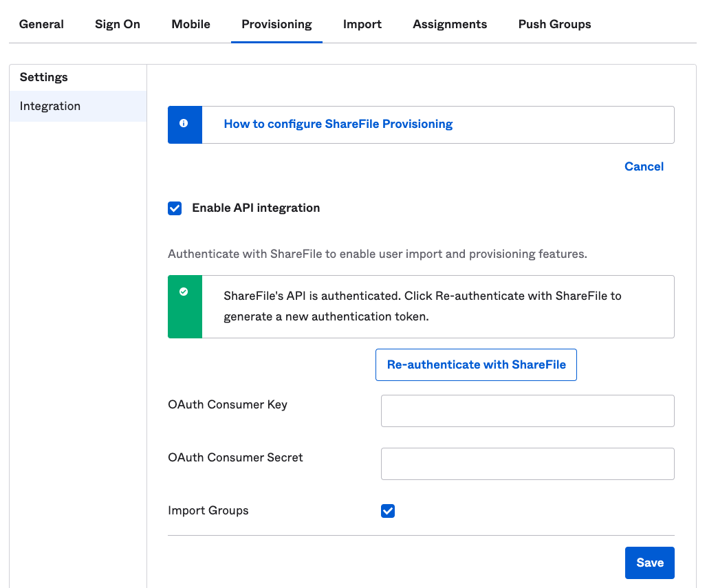This screenshot has height=588, width=718.
Task: Open the Assignments tab
Action: pos(450,24)
